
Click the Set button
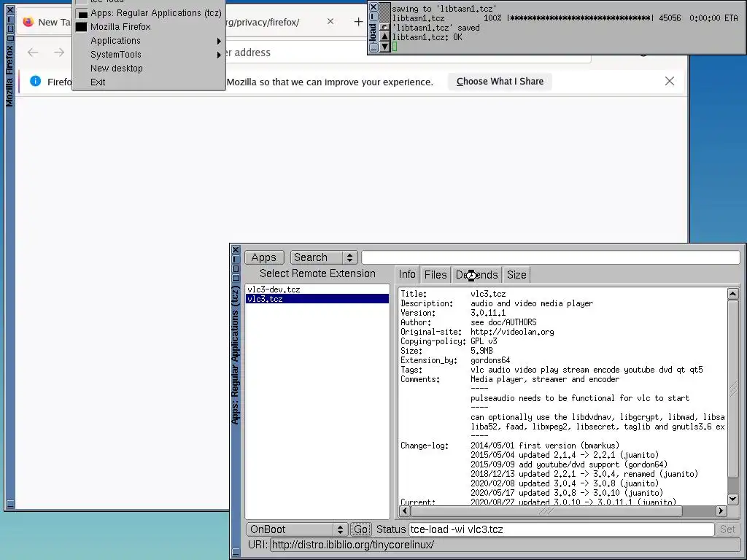tap(727, 529)
